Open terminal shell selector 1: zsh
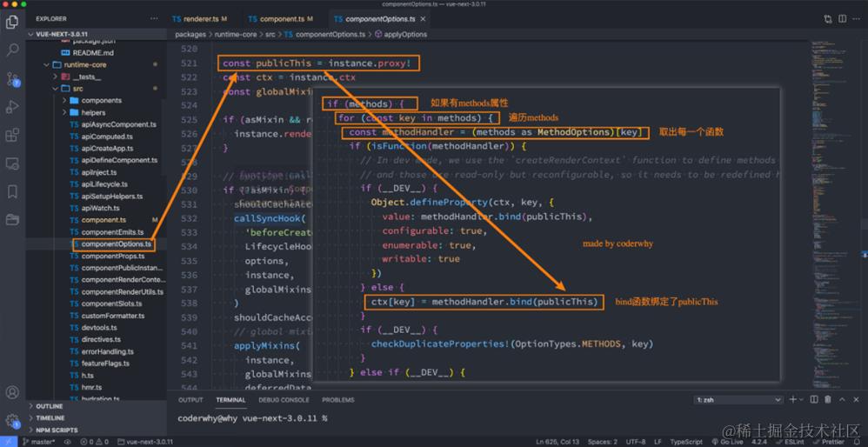Screen dimensions: 868x447 739,399
